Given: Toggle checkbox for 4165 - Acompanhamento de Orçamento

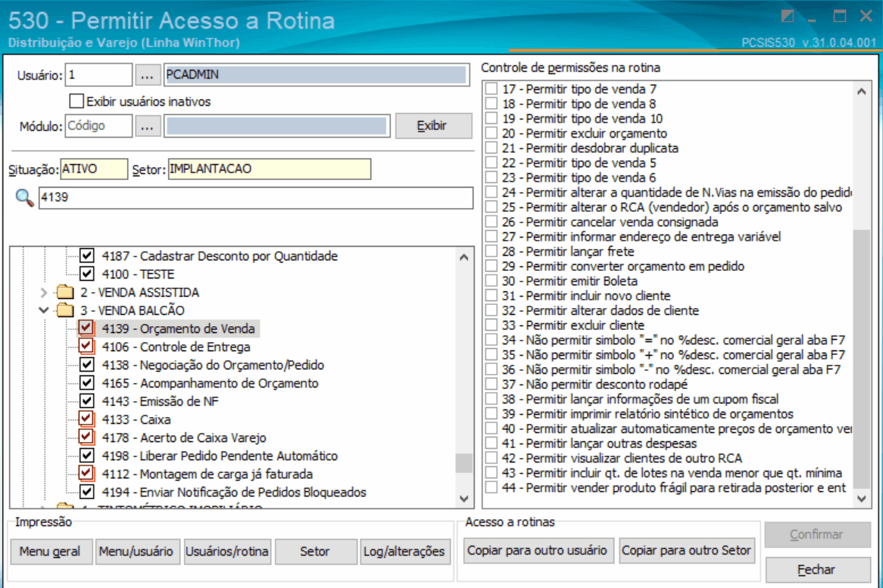Looking at the screenshot, I should pyautogui.click(x=87, y=383).
